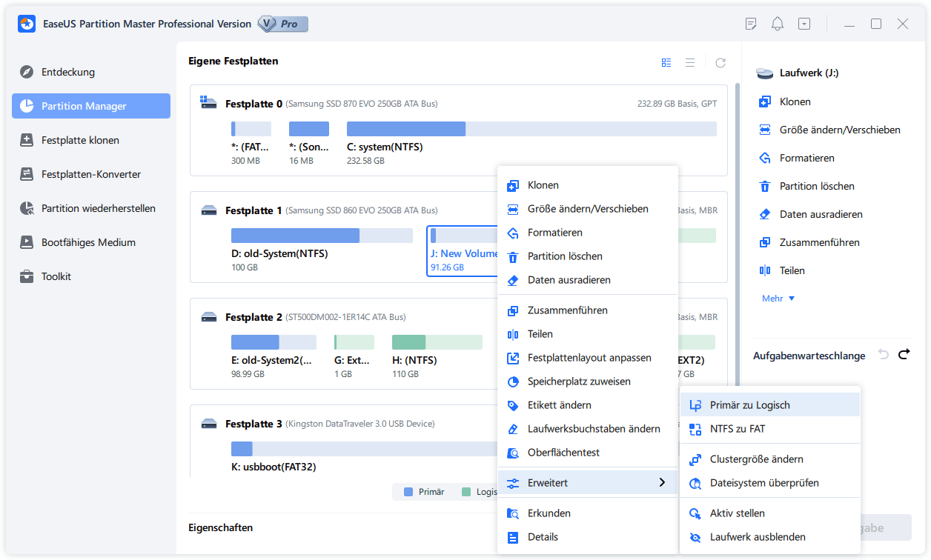Open the title bar dropdown menu icon
This screenshot has width=931, height=560.
click(x=804, y=24)
